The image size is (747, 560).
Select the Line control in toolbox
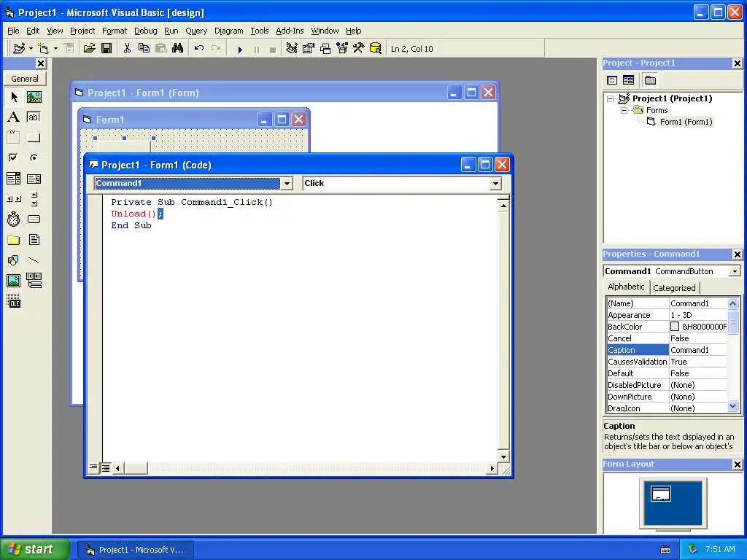point(34,260)
